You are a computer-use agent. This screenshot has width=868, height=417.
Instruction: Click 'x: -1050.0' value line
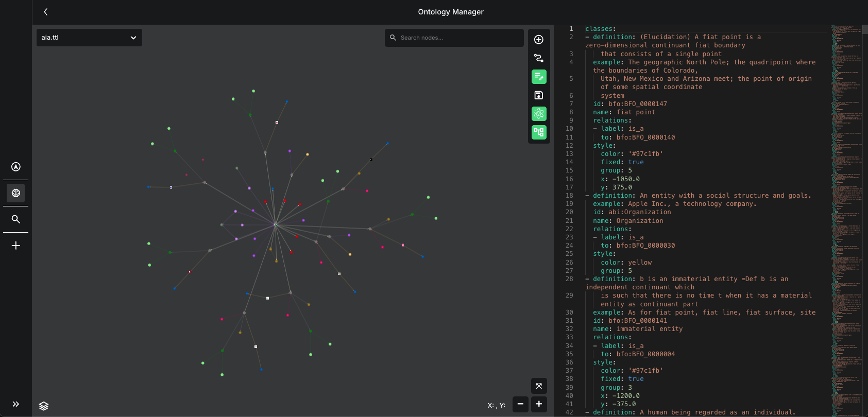click(620, 179)
